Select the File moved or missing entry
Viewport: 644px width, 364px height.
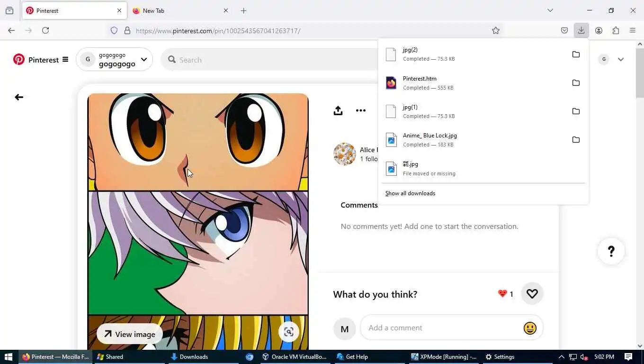pos(483,168)
